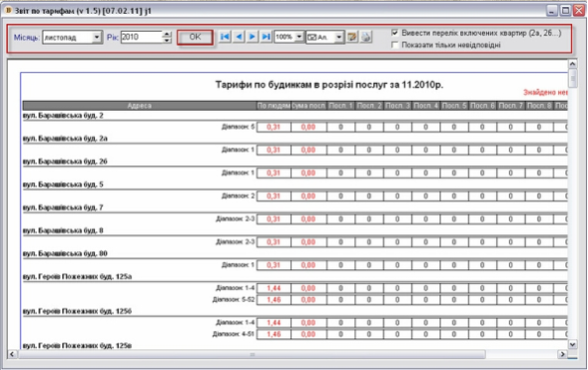Click the horizontal scrollbar right arrow
588x370 pixels.
click(562, 354)
